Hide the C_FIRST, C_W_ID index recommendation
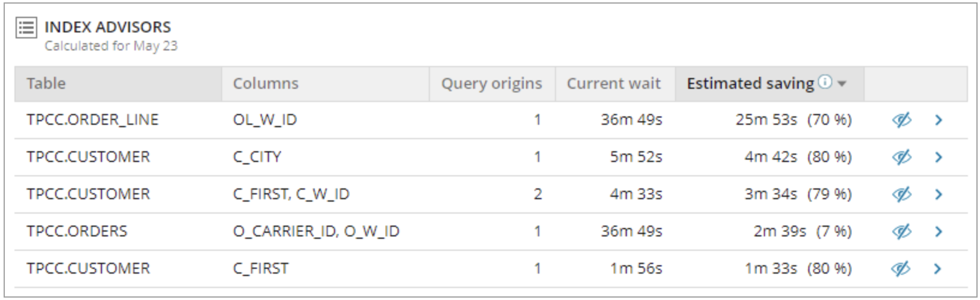 (901, 194)
